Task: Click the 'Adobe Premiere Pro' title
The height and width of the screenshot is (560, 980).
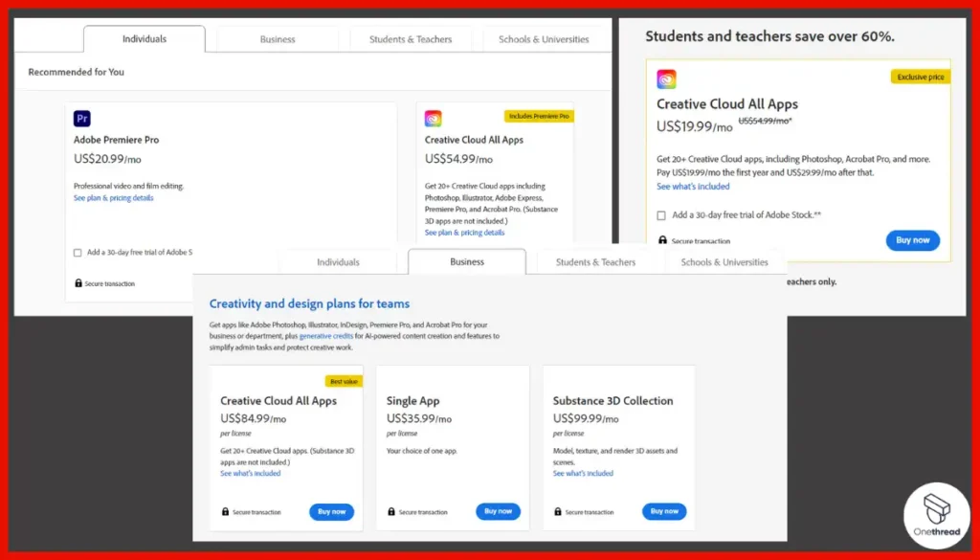Action: click(116, 140)
